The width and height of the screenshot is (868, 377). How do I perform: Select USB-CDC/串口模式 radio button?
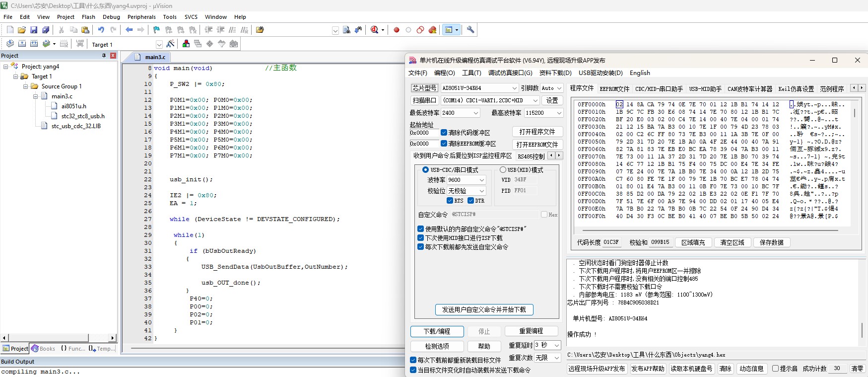[425, 170]
